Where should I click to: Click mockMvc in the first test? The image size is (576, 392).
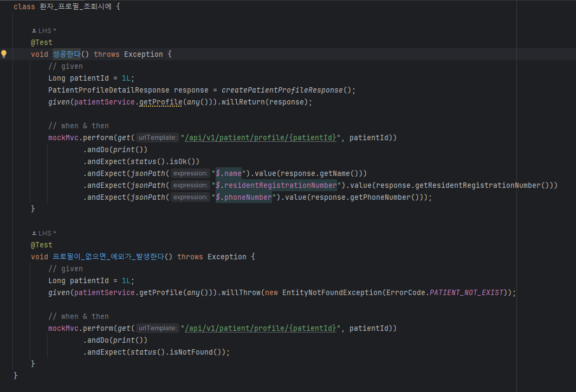[63, 138]
